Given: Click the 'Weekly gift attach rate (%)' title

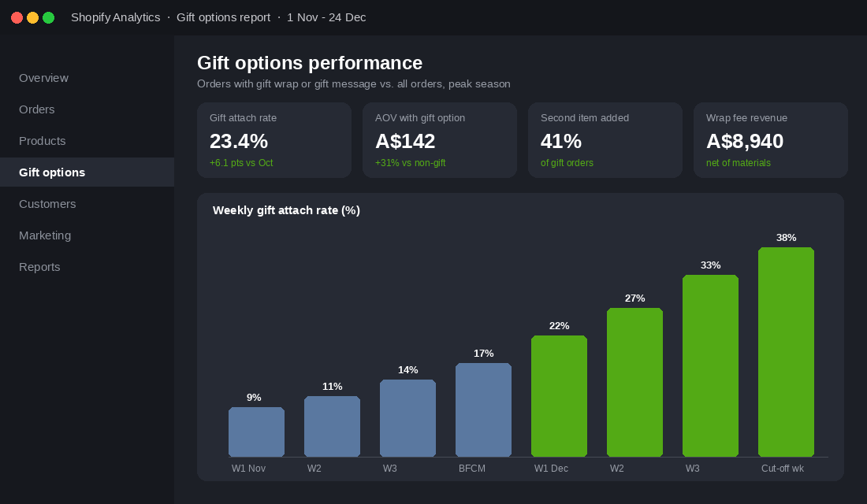Looking at the screenshot, I should [286, 210].
